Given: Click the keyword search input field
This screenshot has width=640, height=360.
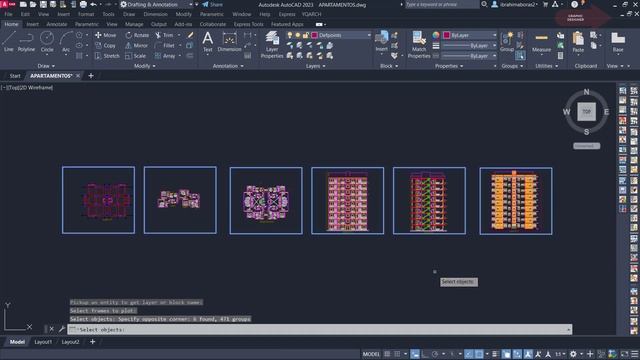Looking at the screenshot, I should (442, 4).
